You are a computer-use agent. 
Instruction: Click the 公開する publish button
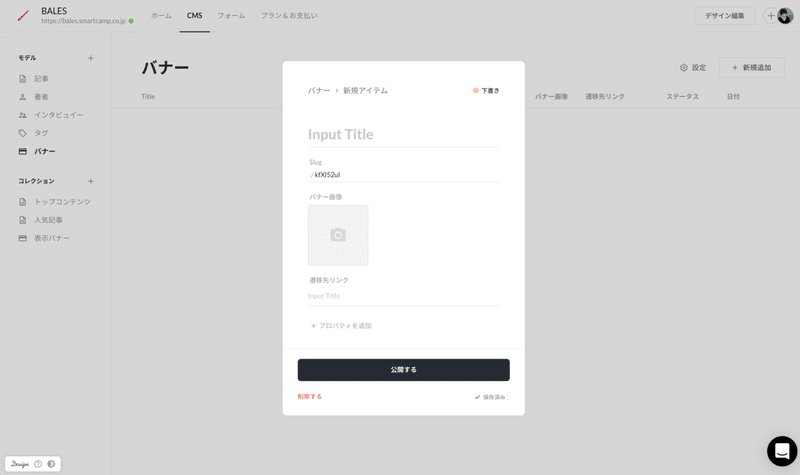pyautogui.click(x=404, y=370)
